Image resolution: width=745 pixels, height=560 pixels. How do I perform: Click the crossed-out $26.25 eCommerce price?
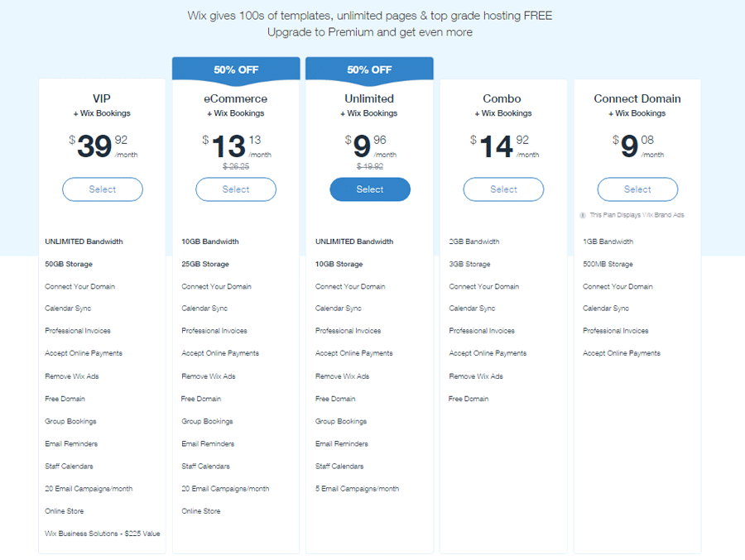coord(236,166)
